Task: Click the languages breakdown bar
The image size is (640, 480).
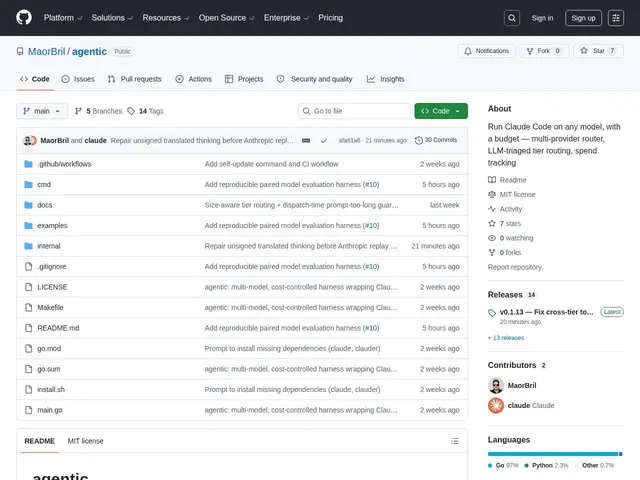Action: pyautogui.click(x=555, y=454)
